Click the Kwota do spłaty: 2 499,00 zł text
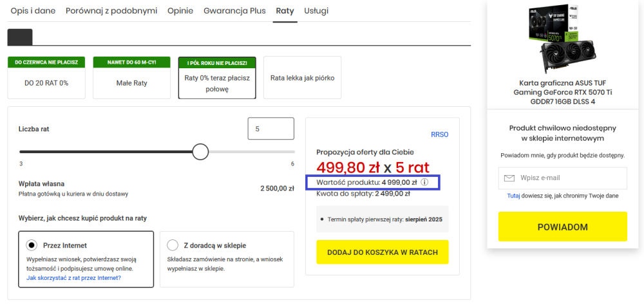 point(363,193)
